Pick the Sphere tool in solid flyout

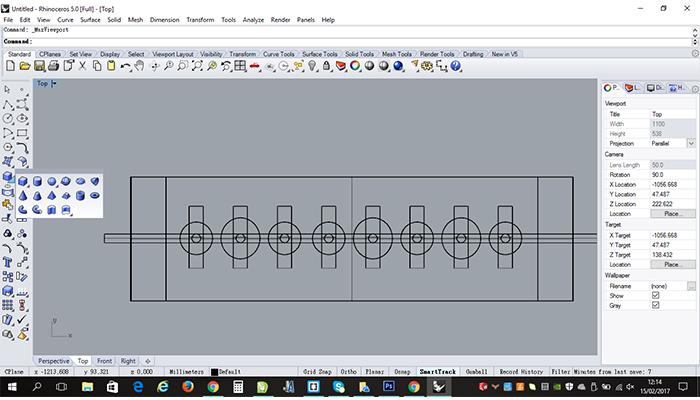point(52,181)
